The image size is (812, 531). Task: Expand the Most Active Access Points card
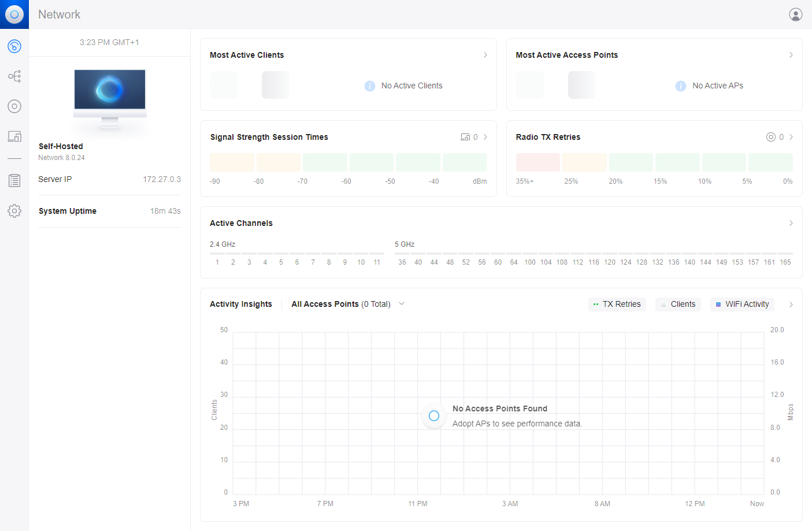coord(791,55)
